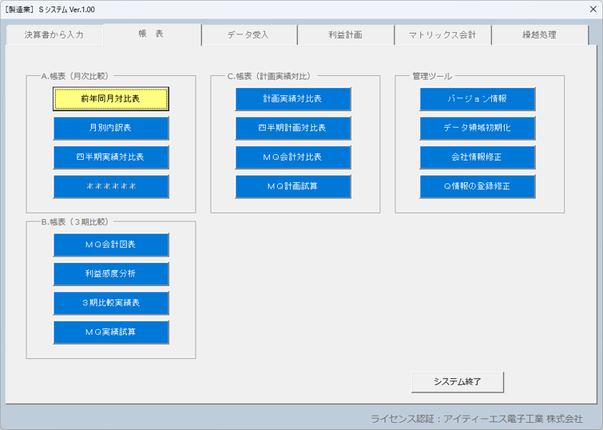Switch to the 決算書から入力 tab

(54, 35)
